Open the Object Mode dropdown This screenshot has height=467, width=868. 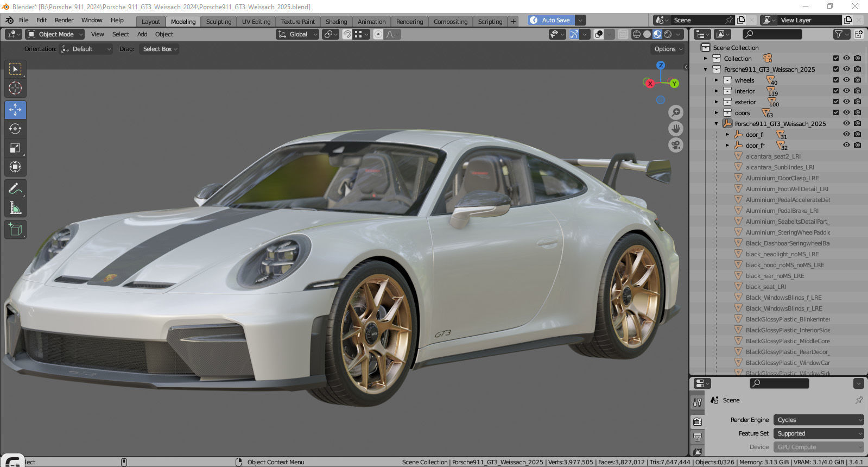click(x=55, y=34)
